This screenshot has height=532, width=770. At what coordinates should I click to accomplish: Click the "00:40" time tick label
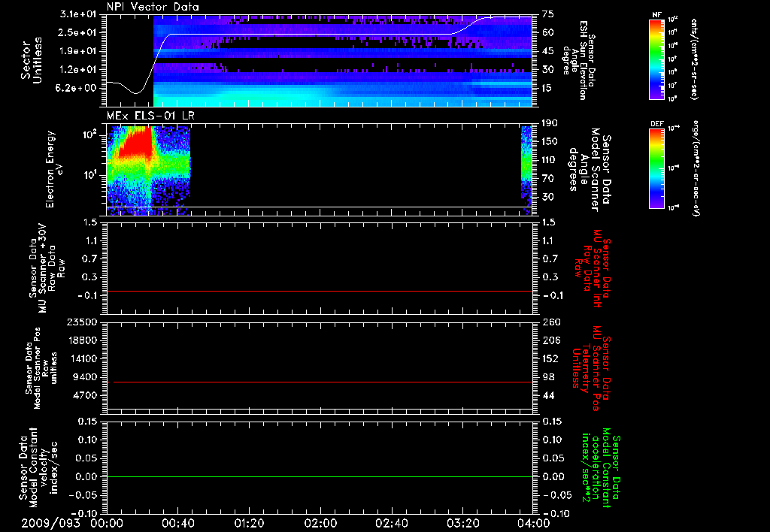click(x=177, y=523)
